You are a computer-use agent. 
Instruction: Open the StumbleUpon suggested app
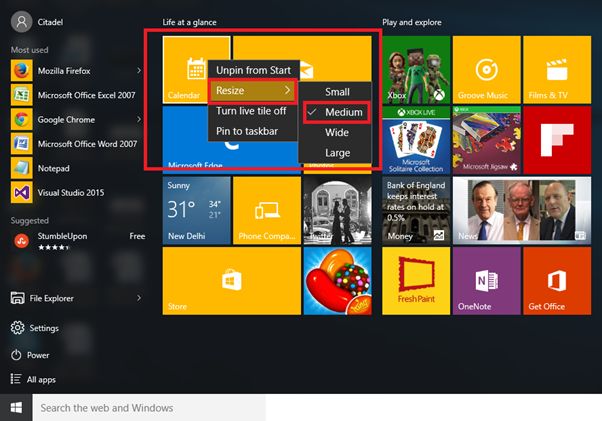(x=78, y=241)
